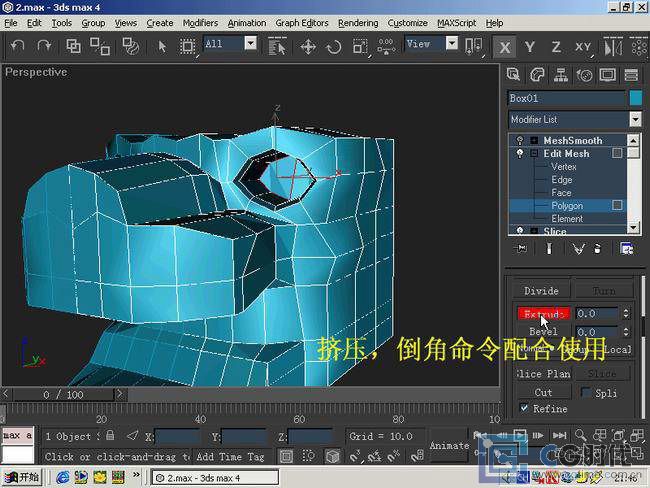Open the File menu

tap(11, 23)
